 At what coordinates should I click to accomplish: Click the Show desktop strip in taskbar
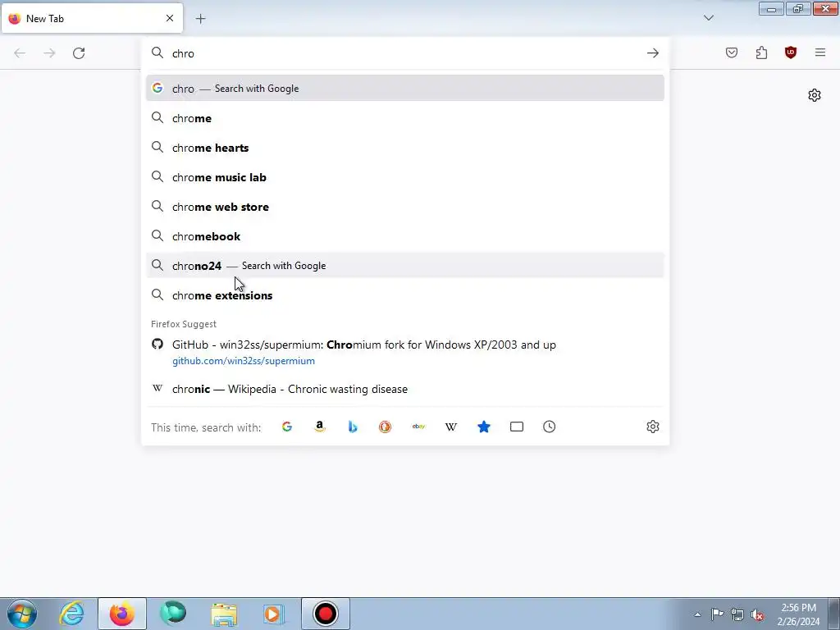click(834, 614)
